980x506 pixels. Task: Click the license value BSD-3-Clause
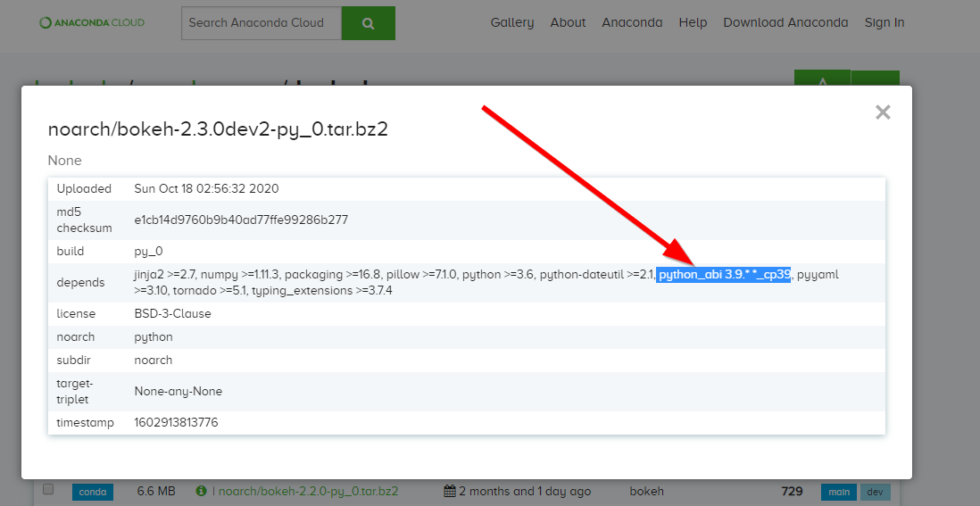[172, 313]
